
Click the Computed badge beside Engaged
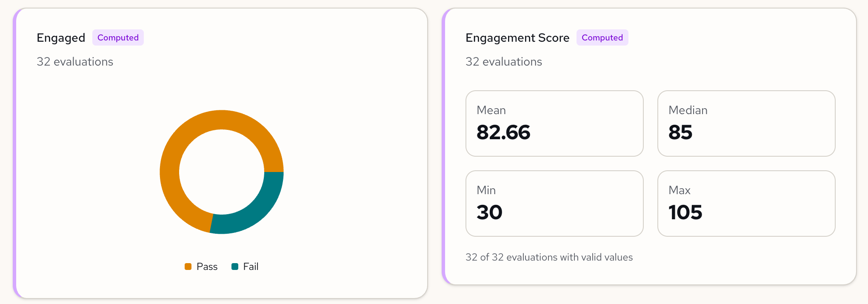coord(118,37)
